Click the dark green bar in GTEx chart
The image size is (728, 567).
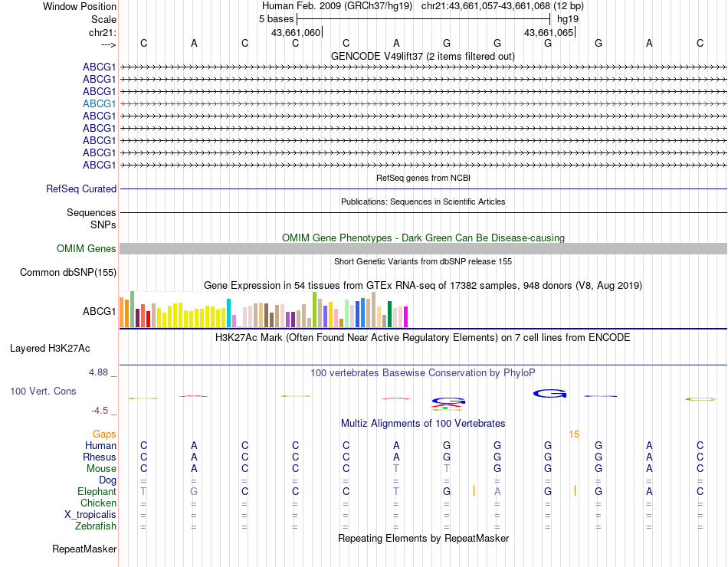[x=390, y=314]
